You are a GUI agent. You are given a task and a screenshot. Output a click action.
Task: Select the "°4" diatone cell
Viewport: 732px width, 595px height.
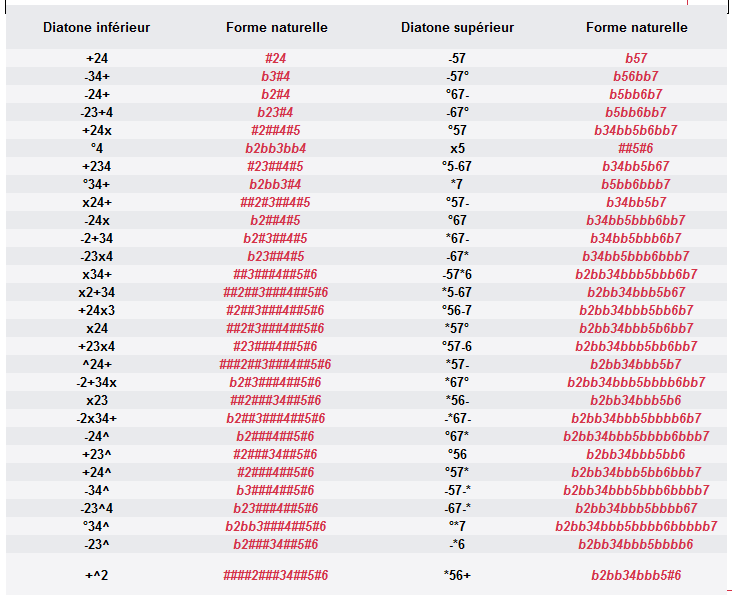pyautogui.click(x=97, y=148)
